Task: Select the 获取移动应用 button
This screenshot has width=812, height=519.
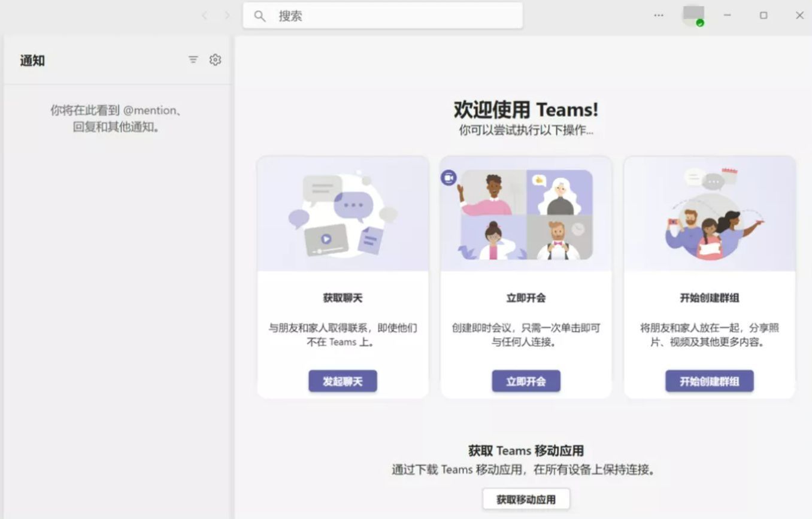Action: 526,499
